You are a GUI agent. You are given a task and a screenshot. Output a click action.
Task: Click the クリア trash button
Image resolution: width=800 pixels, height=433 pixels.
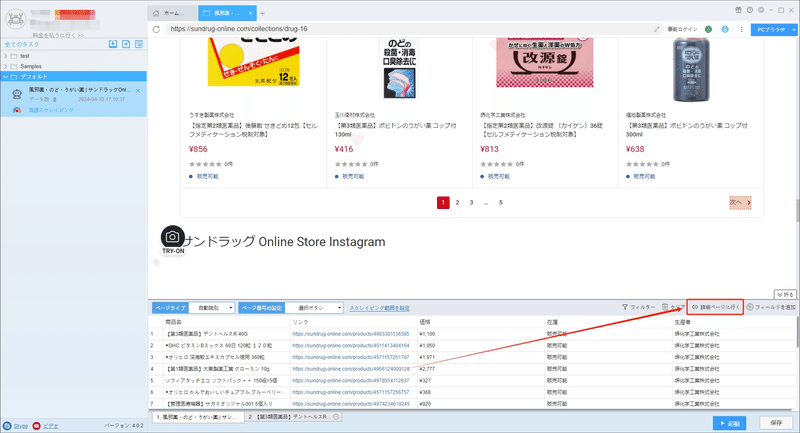click(673, 307)
